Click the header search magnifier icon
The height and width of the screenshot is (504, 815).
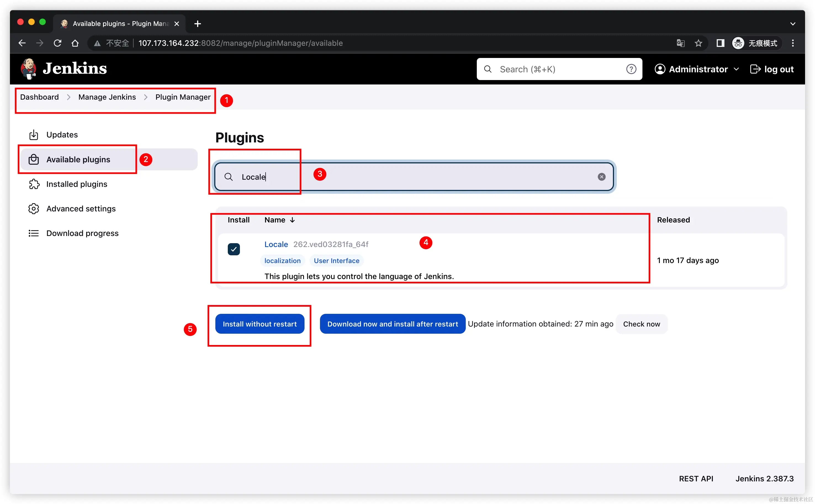(488, 69)
